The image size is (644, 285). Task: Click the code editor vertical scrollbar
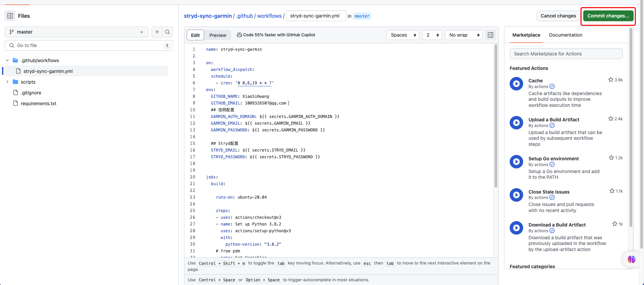pos(496,116)
